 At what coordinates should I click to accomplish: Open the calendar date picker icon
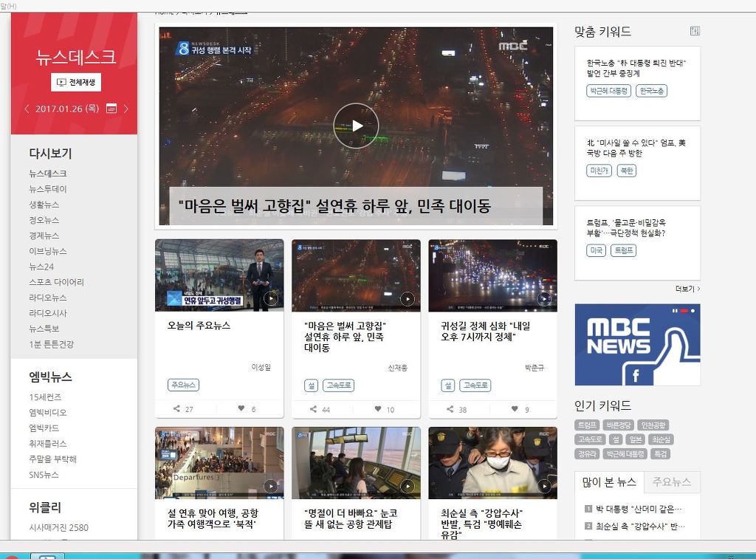[111, 109]
